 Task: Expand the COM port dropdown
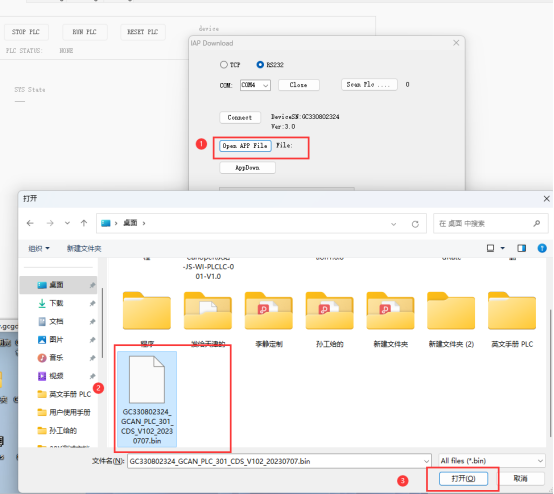265,86
